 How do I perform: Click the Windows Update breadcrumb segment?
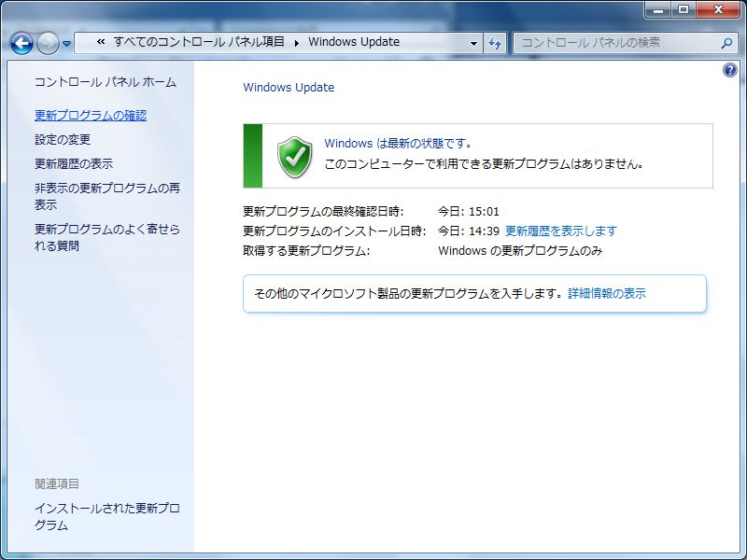(354, 42)
